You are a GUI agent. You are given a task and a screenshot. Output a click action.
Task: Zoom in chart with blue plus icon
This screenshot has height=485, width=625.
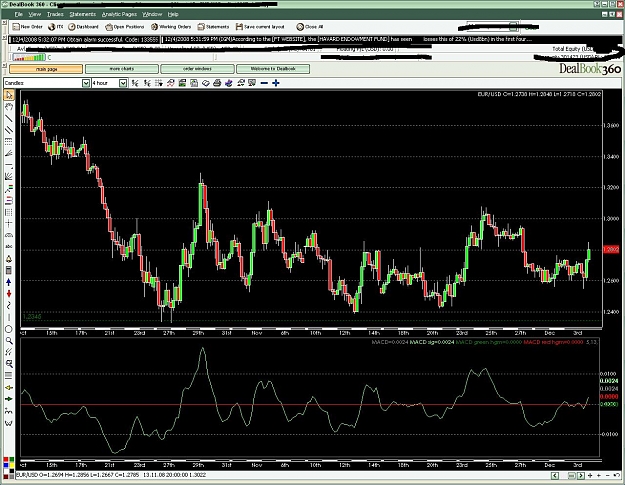point(275,83)
